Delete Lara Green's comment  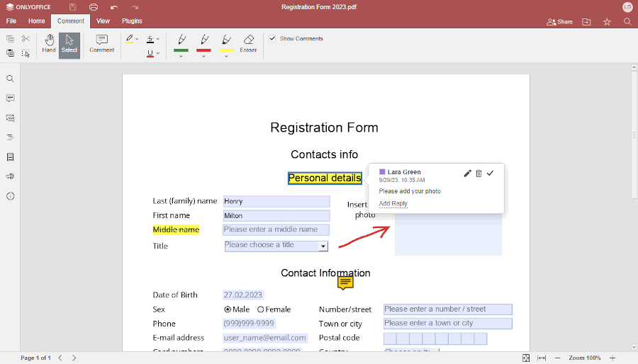pos(478,174)
